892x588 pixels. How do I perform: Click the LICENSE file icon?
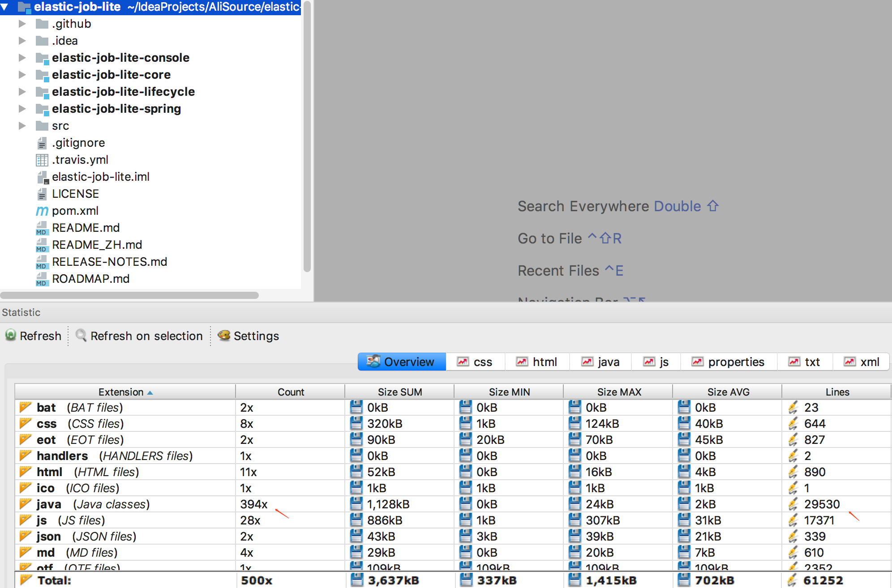click(42, 194)
